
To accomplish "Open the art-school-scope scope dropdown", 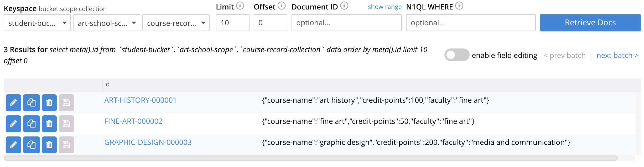I will (107, 23).
